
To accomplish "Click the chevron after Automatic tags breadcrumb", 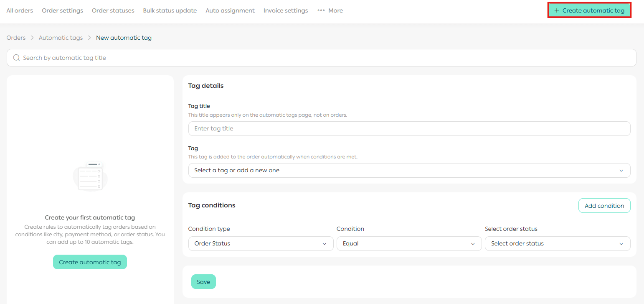I will point(89,38).
